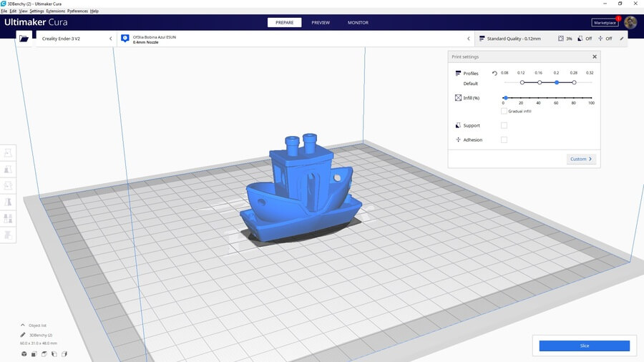Switch to the PREVIEW stage tab

(321, 23)
